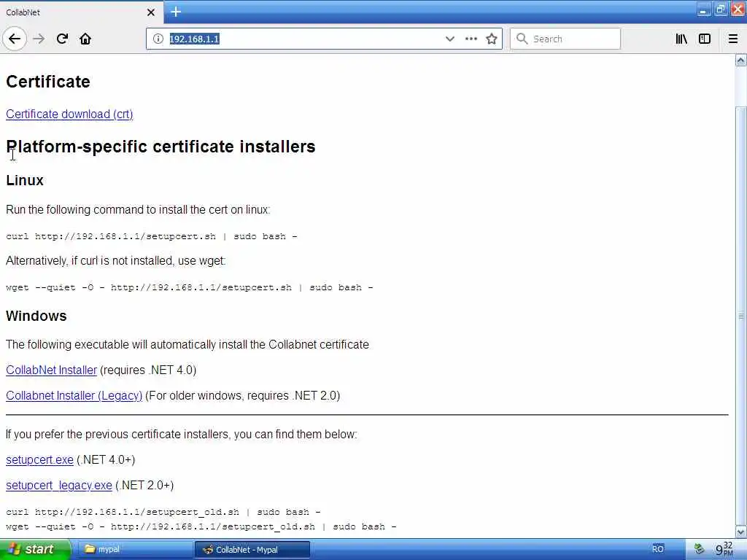
Task: Open the Certificate download (crt) link
Action: point(69,114)
